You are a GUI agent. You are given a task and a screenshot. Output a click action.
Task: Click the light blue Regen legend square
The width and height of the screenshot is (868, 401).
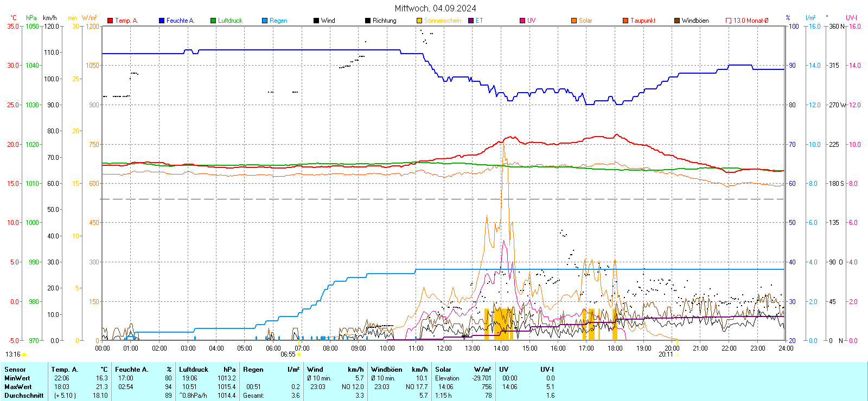tap(265, 21)
